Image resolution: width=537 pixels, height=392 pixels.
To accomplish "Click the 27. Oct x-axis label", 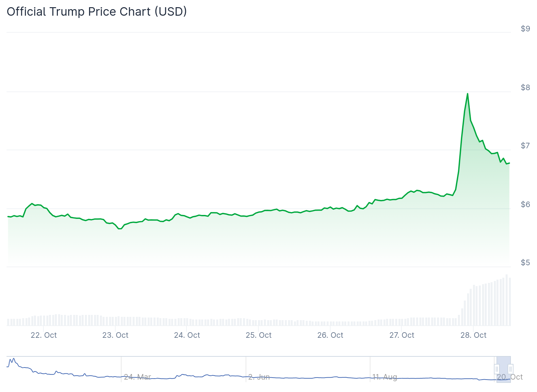I will coord(402,335).
